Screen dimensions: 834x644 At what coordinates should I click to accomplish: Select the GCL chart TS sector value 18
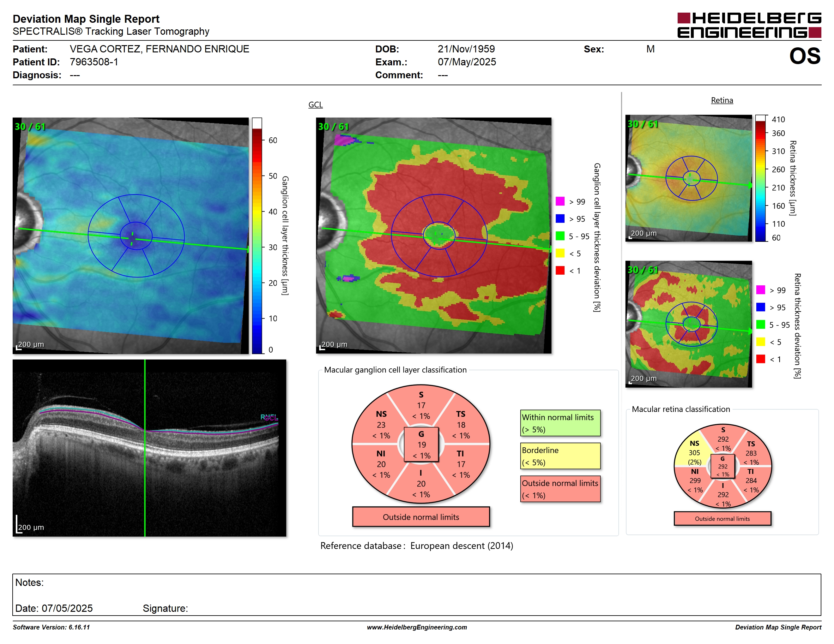tap(461, 425)
